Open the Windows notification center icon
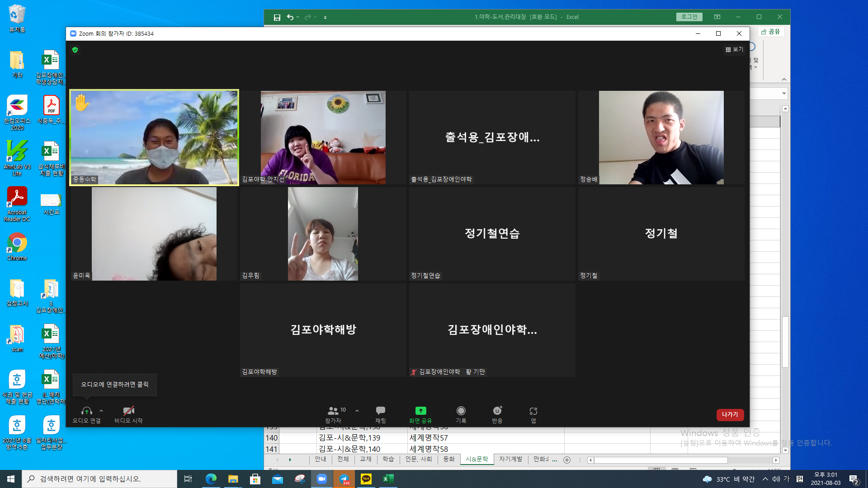868x488 pixels. tap(854, 479)
